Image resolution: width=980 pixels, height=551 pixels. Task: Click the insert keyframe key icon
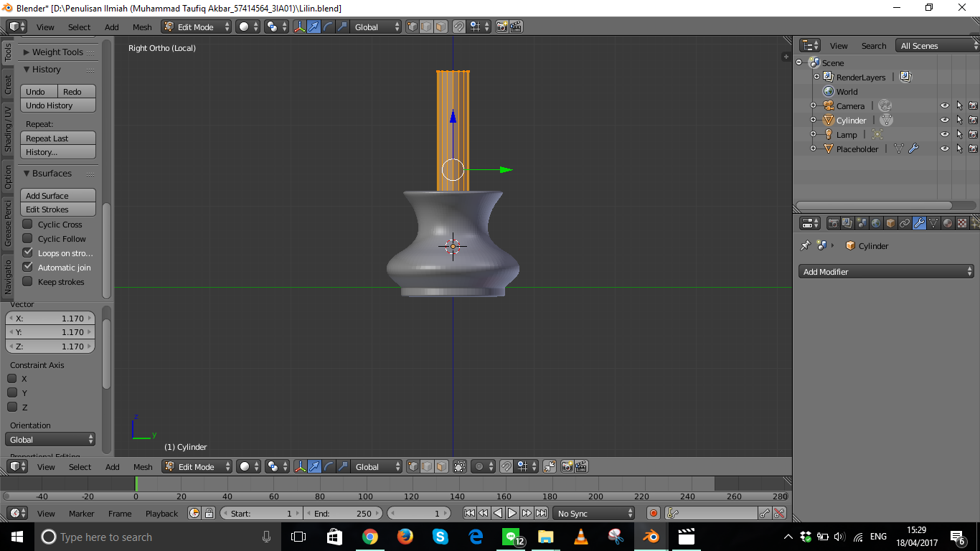pyautogui.click(x=765, y=513)
